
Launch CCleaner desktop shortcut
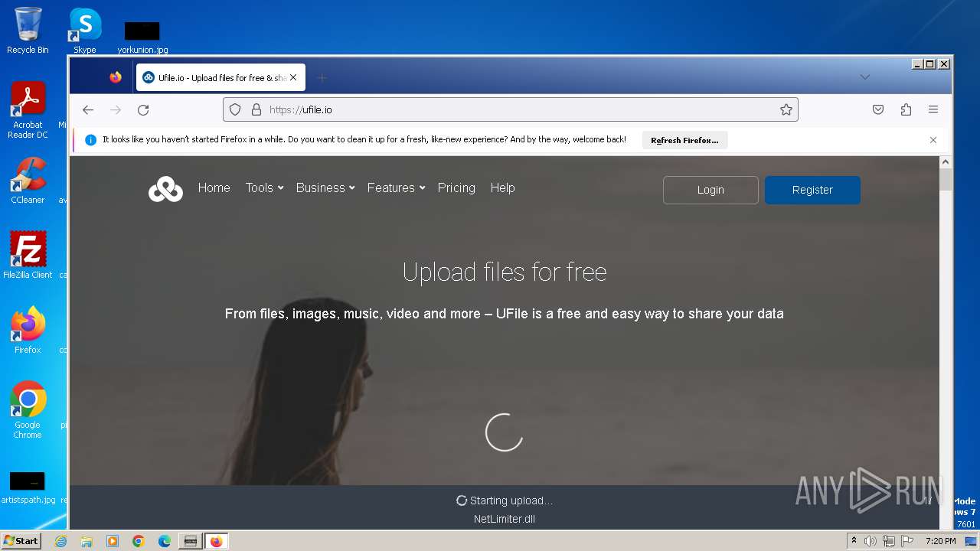28,181
